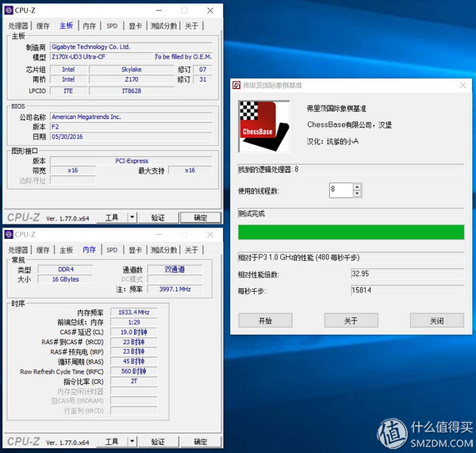Click 确定 button in top CPU-Z window
The height and width of the screenshot is (453, 476).
pos(201,217)
